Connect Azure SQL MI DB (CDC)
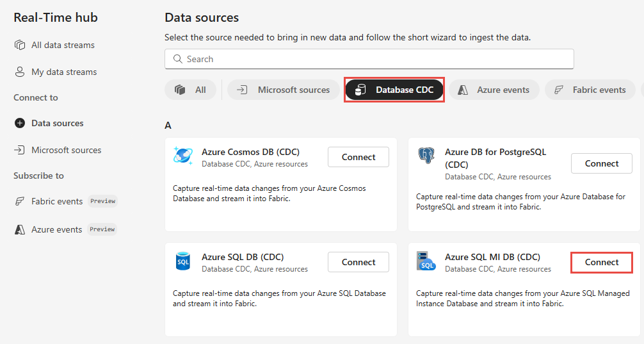This screenshot has height=344, width=644. click(601, 262)
